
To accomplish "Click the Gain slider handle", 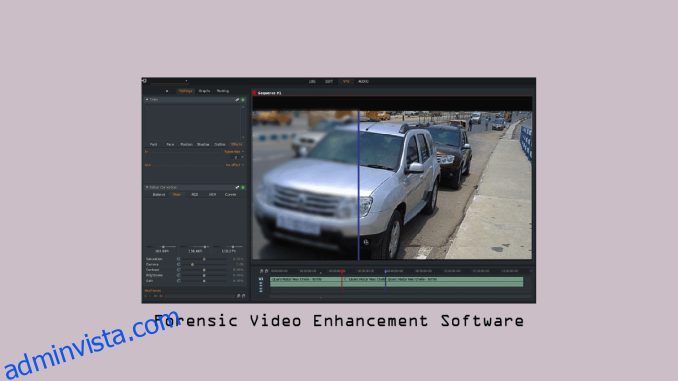I will coord(204,281).
